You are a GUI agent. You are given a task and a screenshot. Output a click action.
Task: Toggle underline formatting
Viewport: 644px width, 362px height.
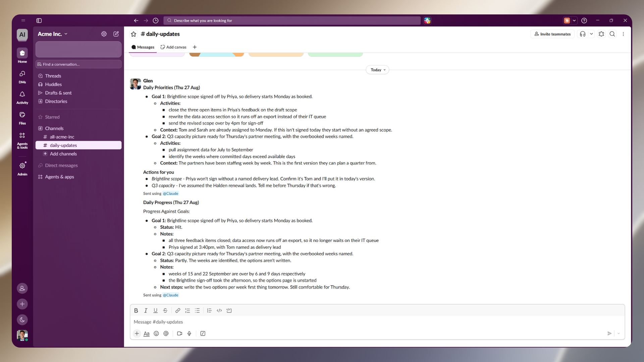pos(155,310)
